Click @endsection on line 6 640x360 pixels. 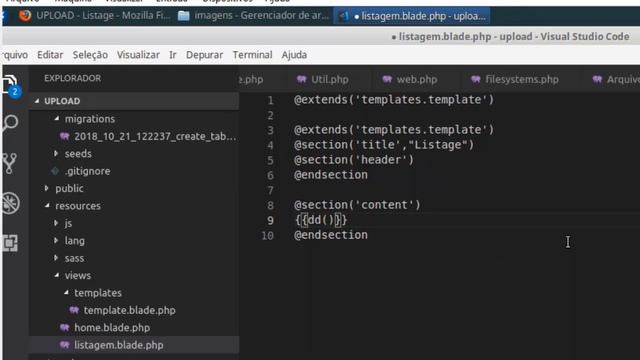pyautogui.click(x=331, y=175)
